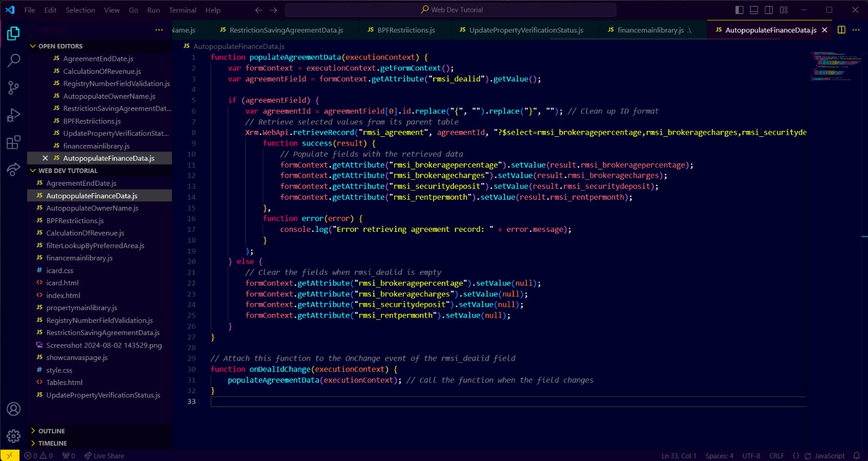Screen dimensions: 868x461
Task: Expand the Outline section
Action: point(52,431)
